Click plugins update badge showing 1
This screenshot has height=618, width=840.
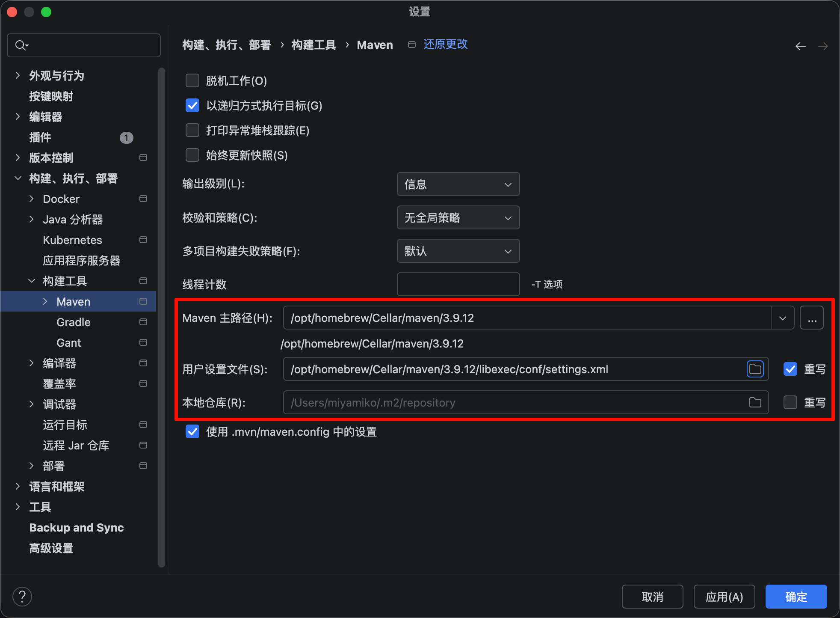click(x=126, y=137)
